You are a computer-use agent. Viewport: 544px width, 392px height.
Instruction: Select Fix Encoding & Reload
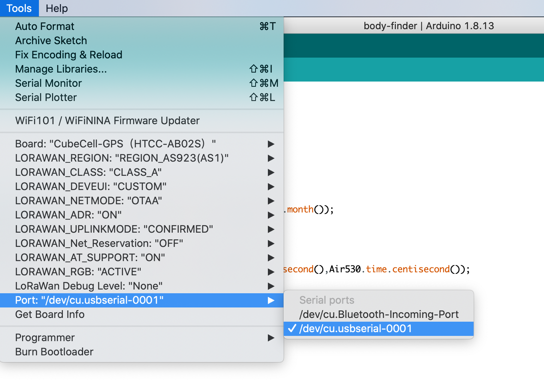[142, 55]
